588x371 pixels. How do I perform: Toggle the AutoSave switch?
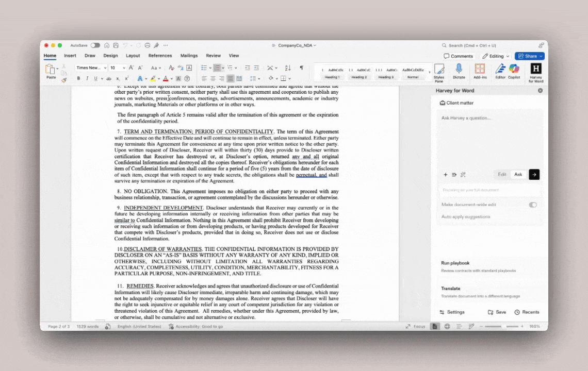click(x=95, y=45)
